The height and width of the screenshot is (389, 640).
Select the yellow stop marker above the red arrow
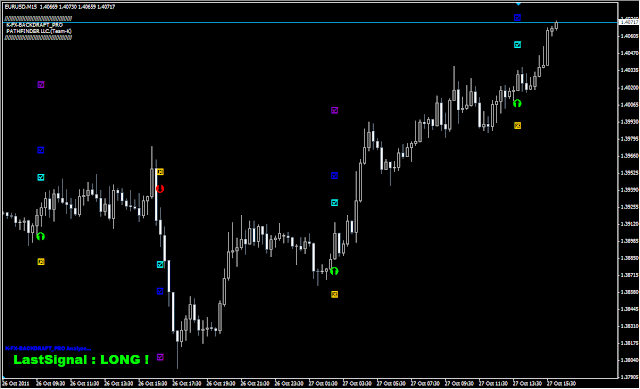click(160, 172)
